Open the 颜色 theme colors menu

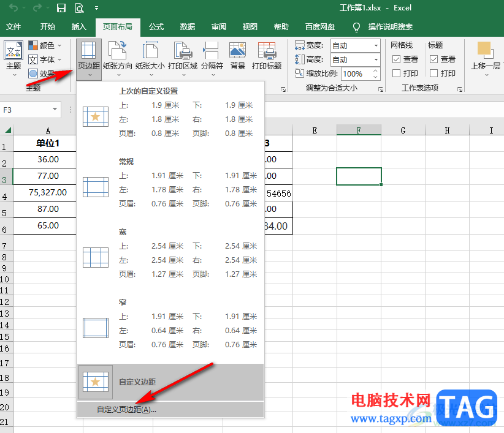(x=45, y=45)
